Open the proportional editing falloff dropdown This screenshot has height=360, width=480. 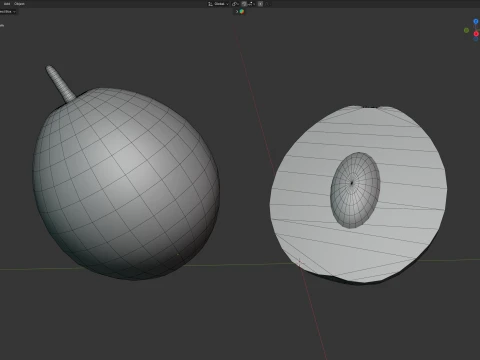click(x=268, y=4)
